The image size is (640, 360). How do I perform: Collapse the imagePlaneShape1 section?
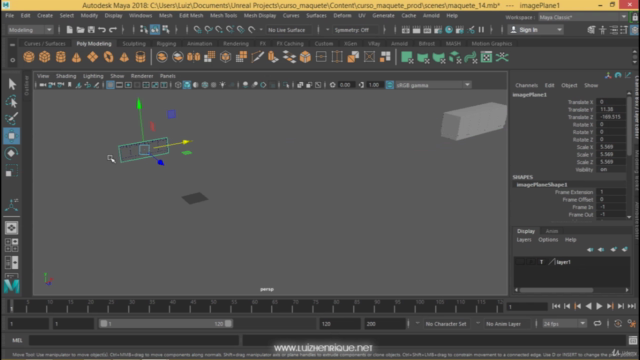pyautogui.click(x=542, y=184)
